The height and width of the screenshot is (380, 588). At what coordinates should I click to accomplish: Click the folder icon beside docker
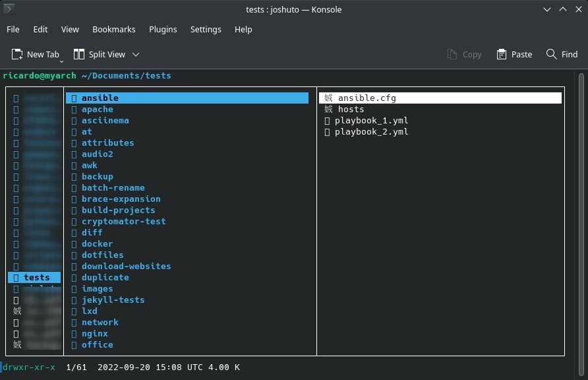tap(74, 244)
